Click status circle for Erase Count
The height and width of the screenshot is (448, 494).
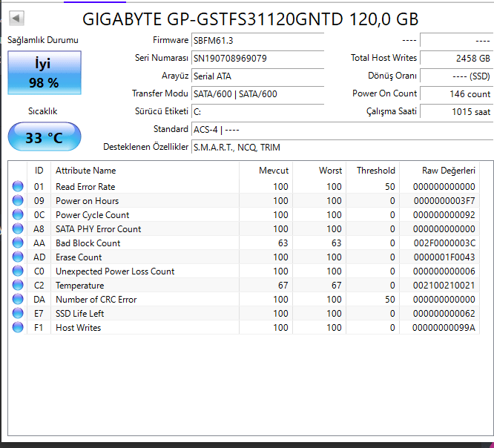[18, 257]
